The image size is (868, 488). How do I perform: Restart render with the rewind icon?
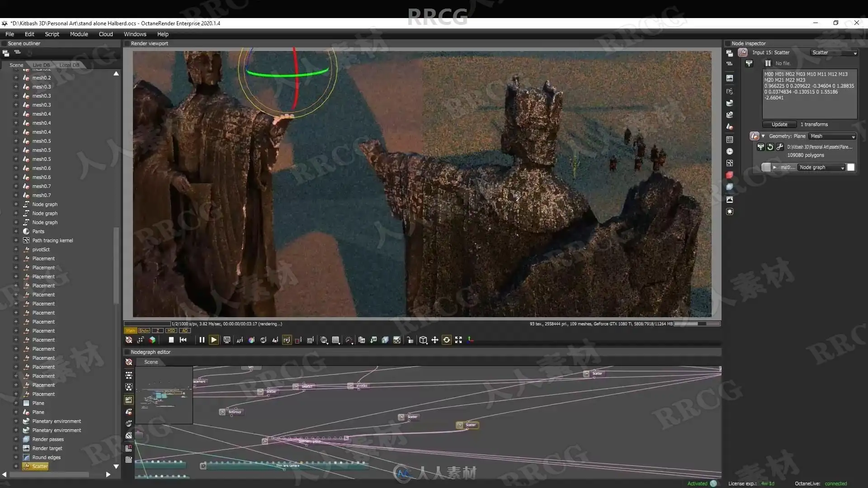click(183, 340)
